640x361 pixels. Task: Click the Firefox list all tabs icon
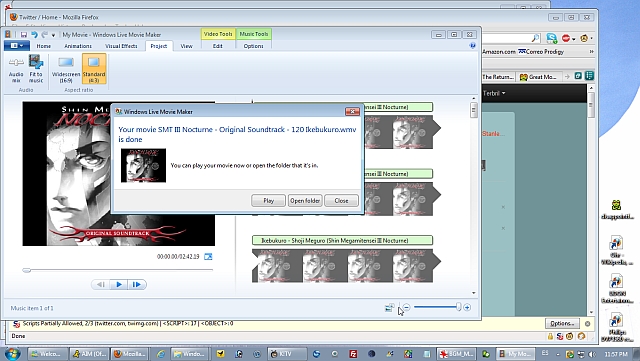click(589, 76)
